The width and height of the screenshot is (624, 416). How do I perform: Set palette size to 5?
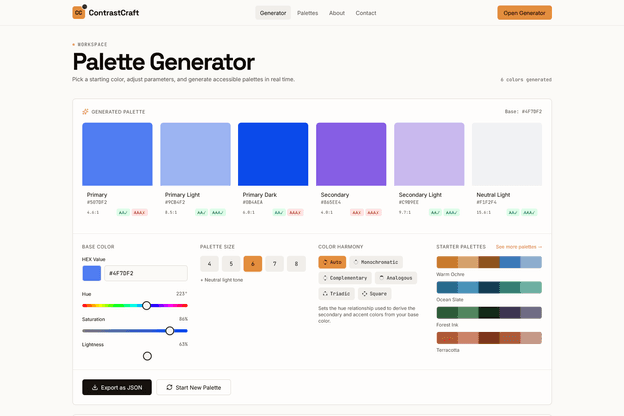[x=231, y=264]
